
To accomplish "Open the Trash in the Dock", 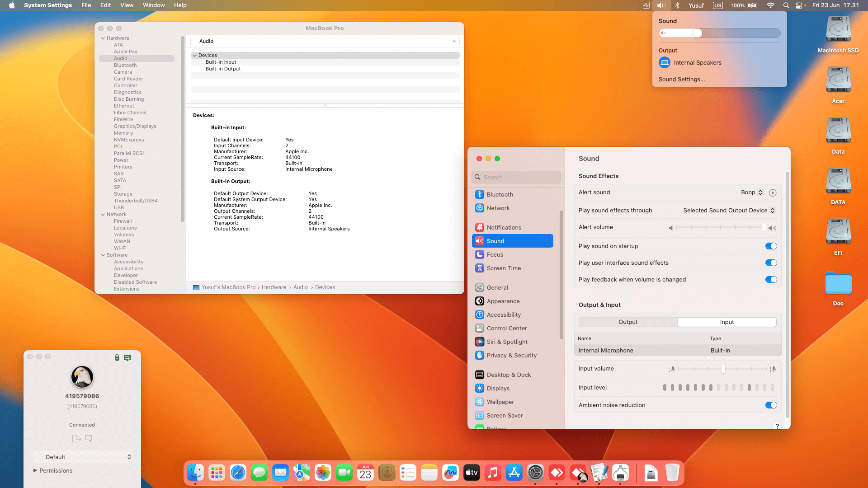I will pos(672,473).
